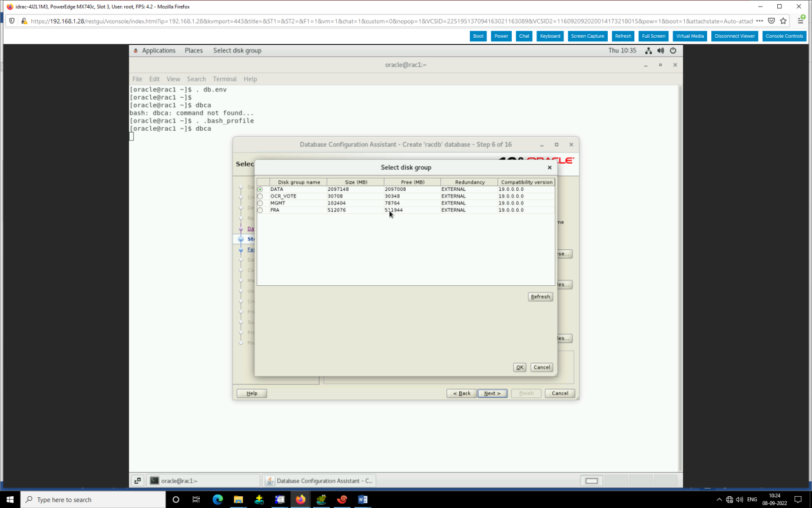The width and height of the screenshot is (812, 508).
Task: Open Firefox from the Windows taskbar
Action: [300, 500]
